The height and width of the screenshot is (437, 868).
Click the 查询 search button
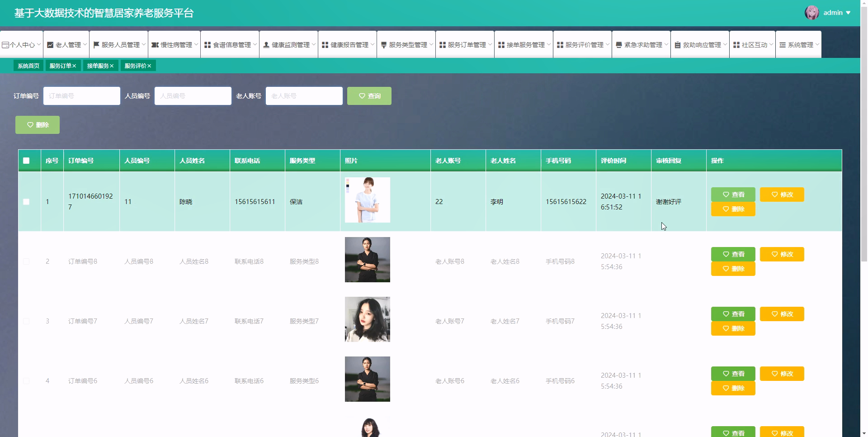pos(369,96)
